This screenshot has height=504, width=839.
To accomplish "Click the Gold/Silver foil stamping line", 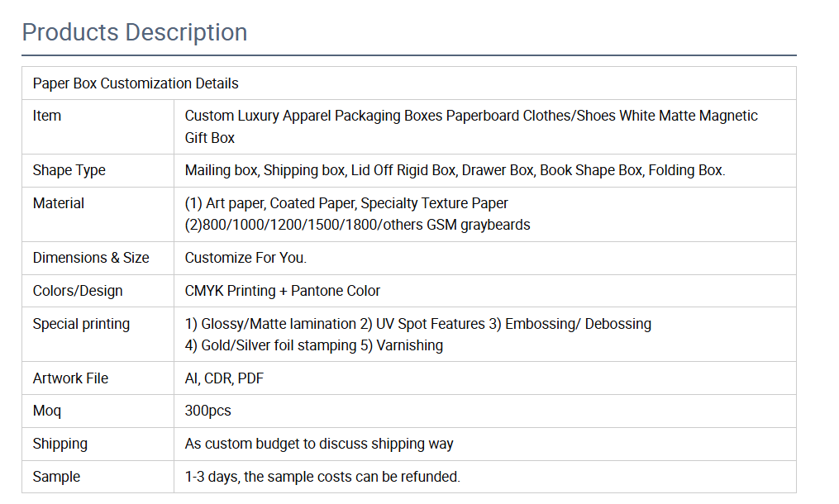I will point(313,345).
